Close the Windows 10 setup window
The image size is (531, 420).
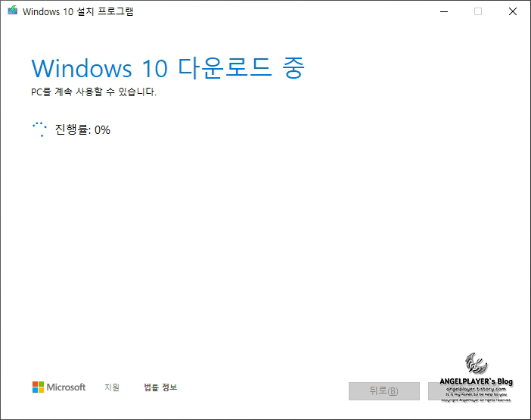tap(513, 11)
